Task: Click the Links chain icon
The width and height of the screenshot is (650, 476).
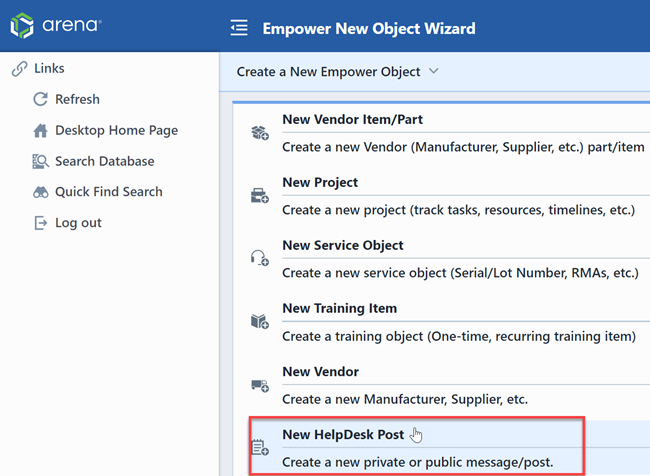Action: click(x=19, y=68)
